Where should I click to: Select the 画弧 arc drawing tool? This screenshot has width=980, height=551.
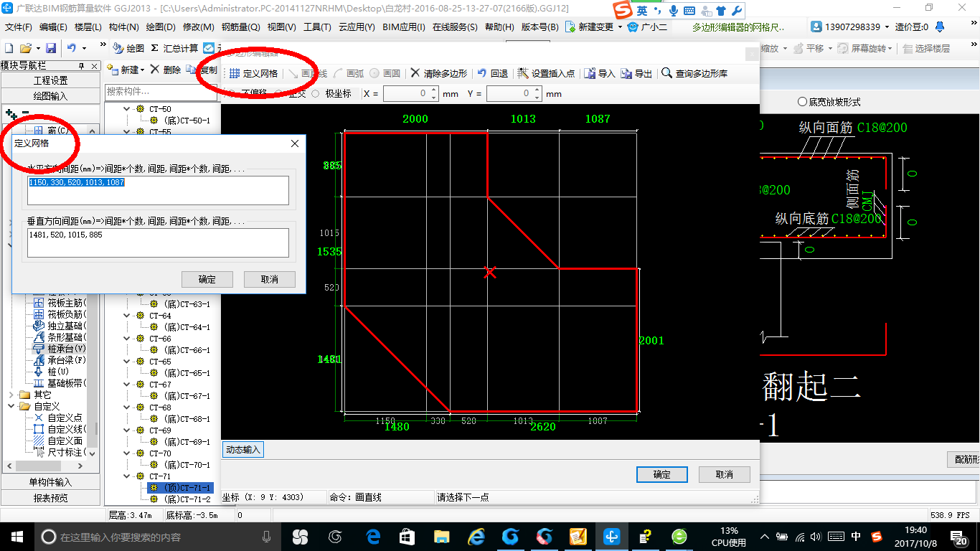coord(349,73)
